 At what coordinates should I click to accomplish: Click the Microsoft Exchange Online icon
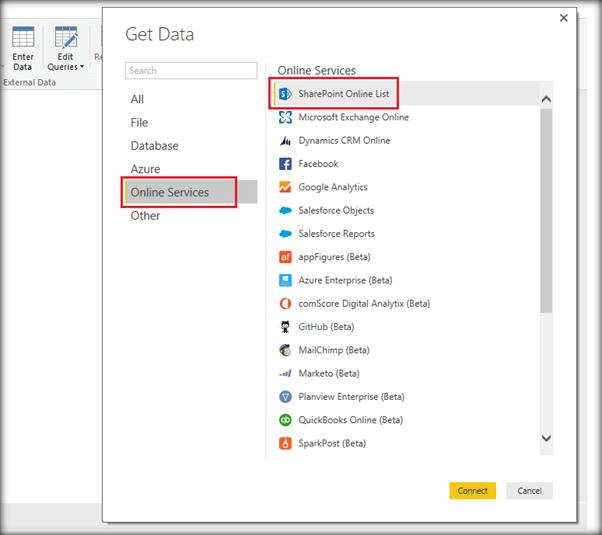click(285, 117)
